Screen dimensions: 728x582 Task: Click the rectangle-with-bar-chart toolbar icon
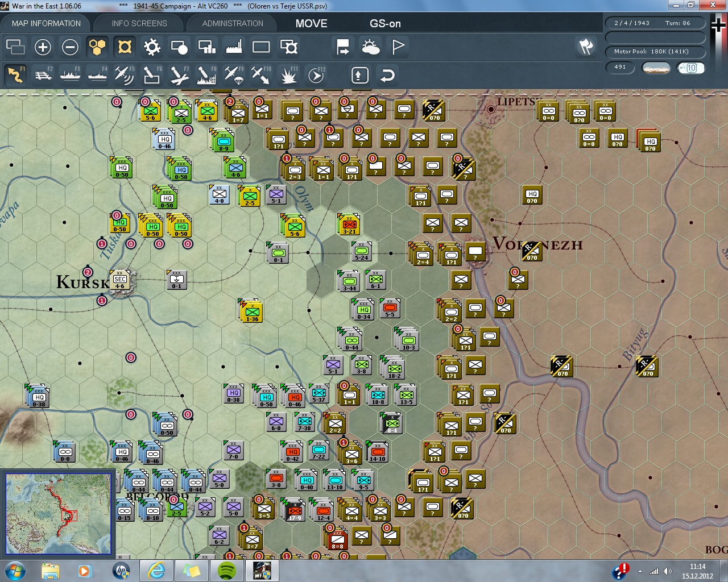pyautogui.click(x=206, y=47)
